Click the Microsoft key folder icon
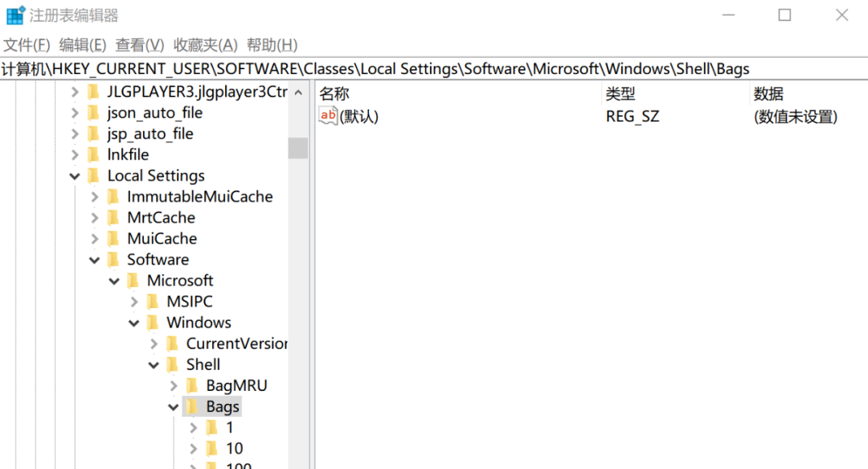The height and width of the screenshot is (469, 868). click(x=134, y=281)
